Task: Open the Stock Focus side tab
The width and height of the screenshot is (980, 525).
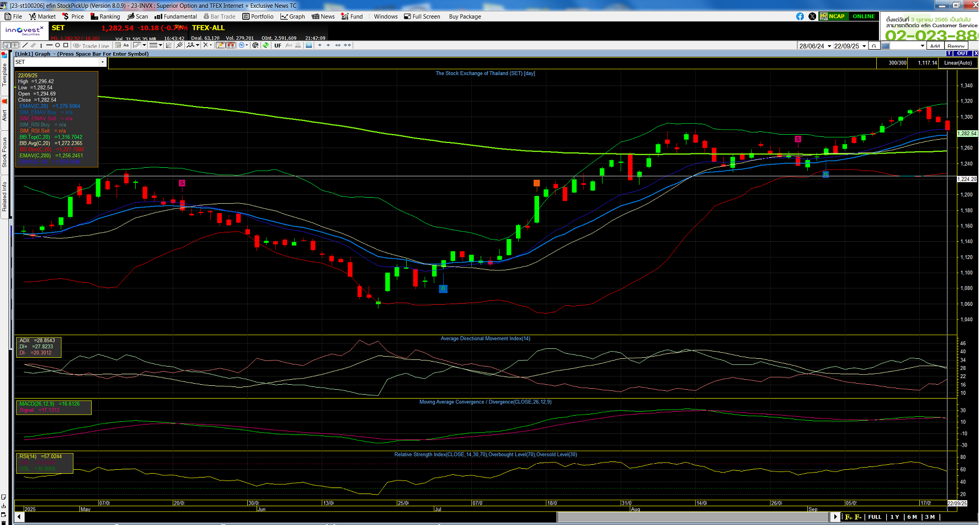Action: [4, 152]
